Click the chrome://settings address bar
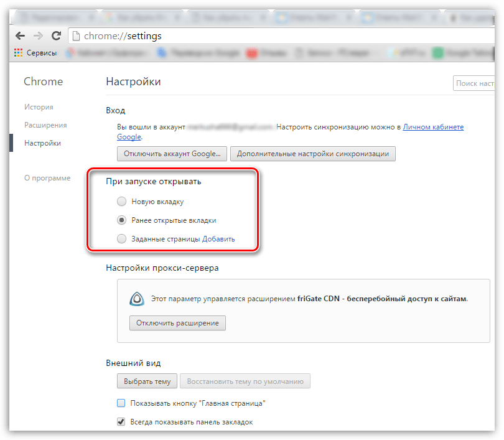The image size is (504, 440). click(x=281, y=36)
